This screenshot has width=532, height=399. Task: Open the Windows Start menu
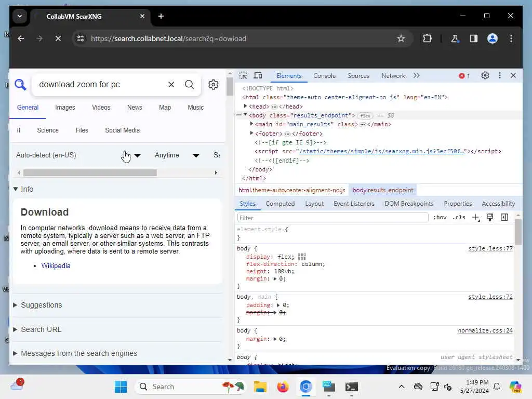click(x=121, y=387)
